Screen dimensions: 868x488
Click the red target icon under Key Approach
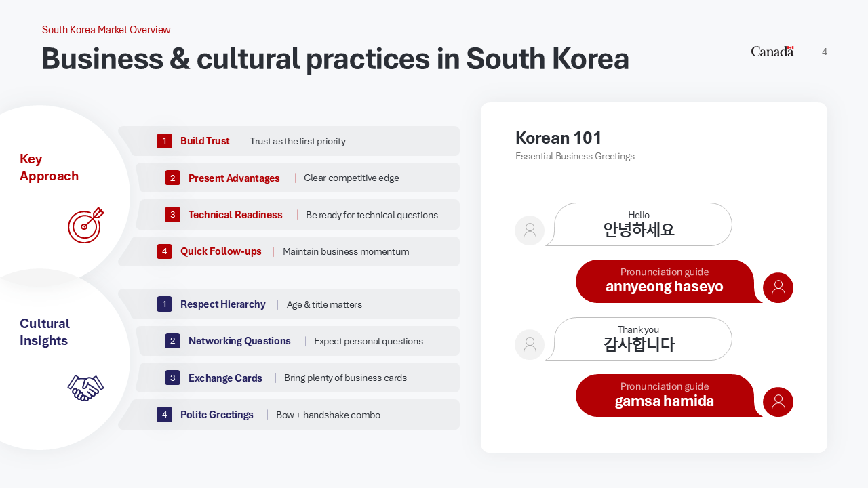[85, 225]
